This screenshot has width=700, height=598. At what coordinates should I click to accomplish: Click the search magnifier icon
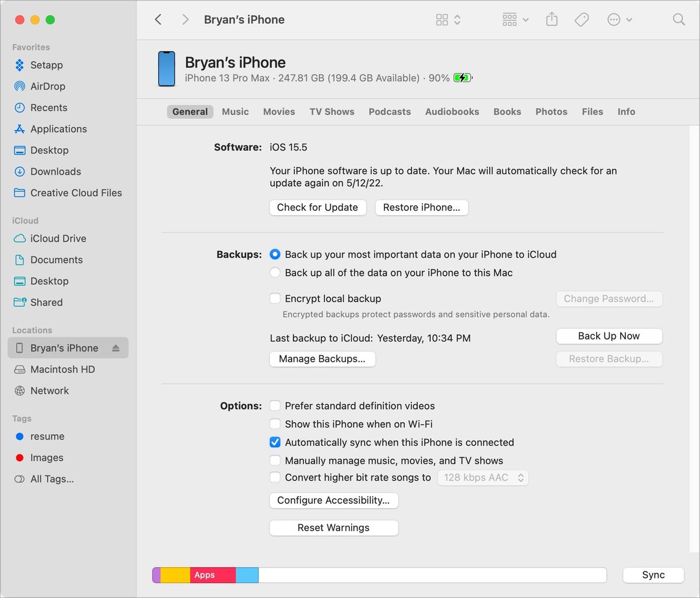click(x=679, y=19)
